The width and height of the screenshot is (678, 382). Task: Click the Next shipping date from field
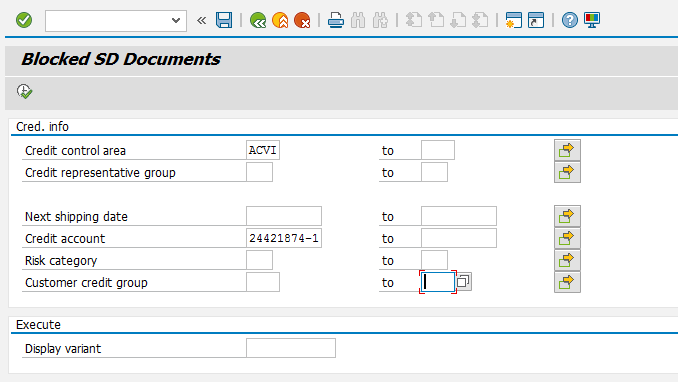coord(284,216)
